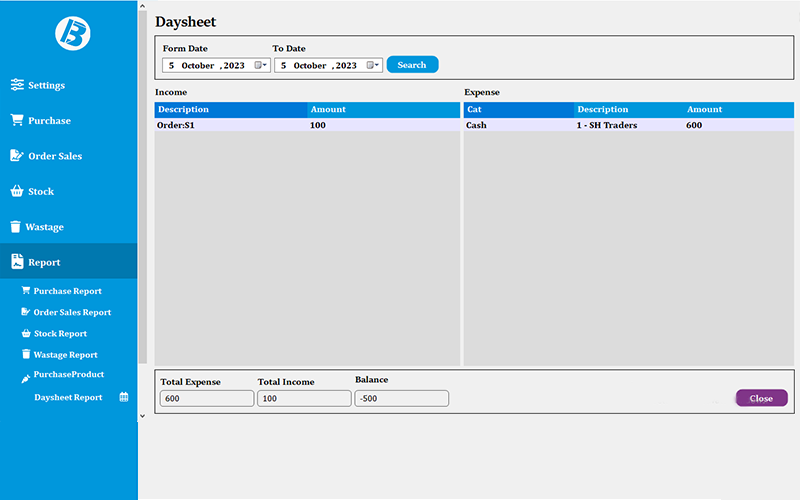Image resolution: width=800 pixels, height=500 pixels.
Task: Open Stock Report
Action: coord(60,334)
